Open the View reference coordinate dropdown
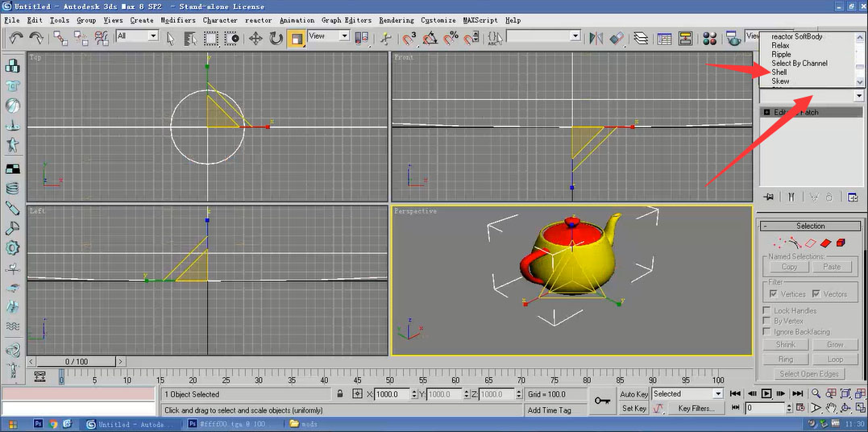Screen dimensions: 868x432 point(328,36)
